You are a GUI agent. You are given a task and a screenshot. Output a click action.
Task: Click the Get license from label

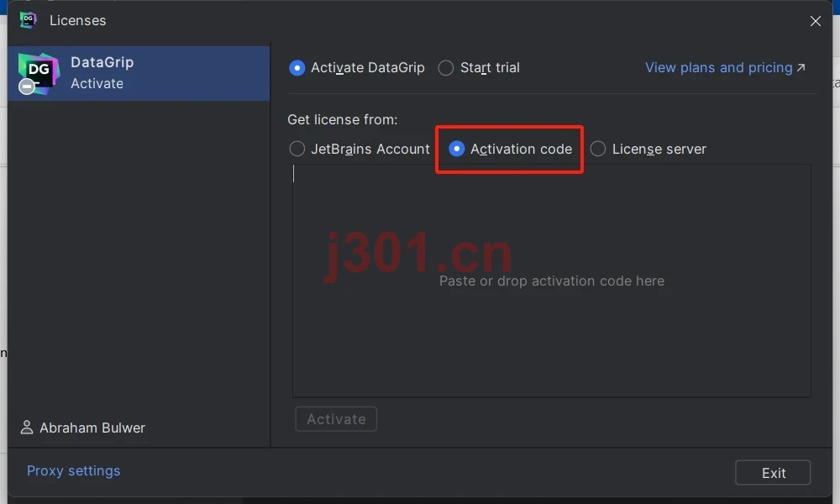point(343,119)
